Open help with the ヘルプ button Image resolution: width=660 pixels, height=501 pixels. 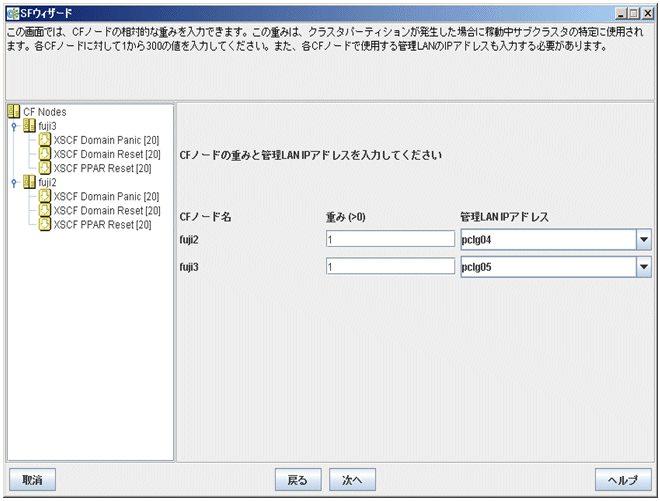tap(623, 480)
